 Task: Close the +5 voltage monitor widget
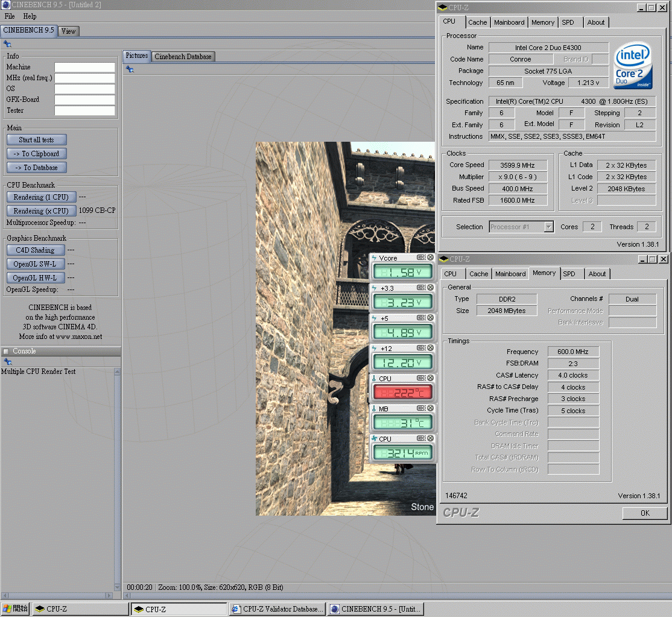(x=430, y=317)
